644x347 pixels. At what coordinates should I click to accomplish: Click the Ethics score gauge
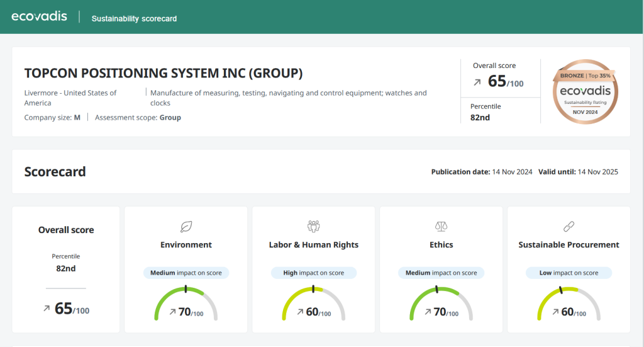441,304
